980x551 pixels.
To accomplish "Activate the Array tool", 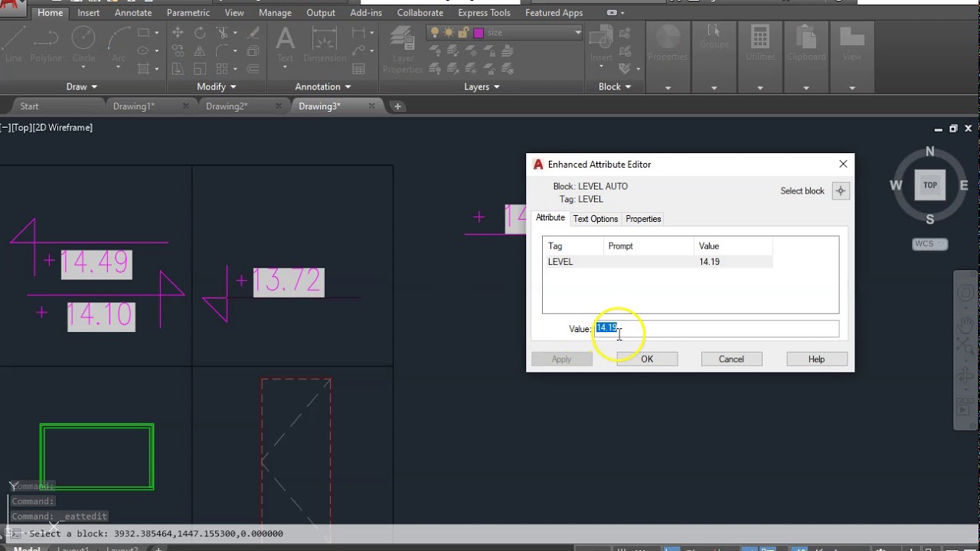I will pos(222,68).
